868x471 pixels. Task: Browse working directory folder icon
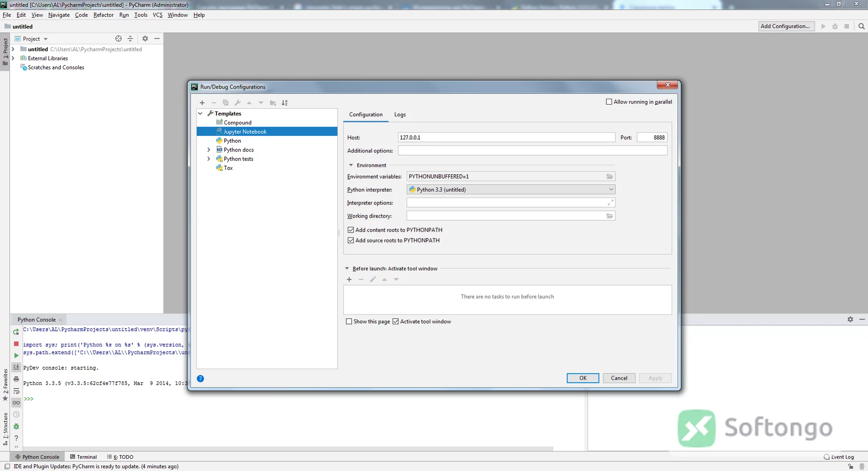tap(609, 216)
